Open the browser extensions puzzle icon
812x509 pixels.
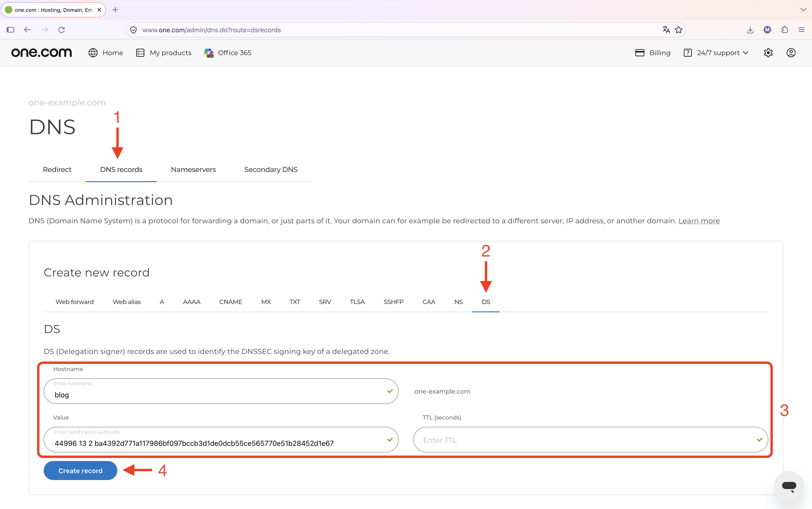784,30
